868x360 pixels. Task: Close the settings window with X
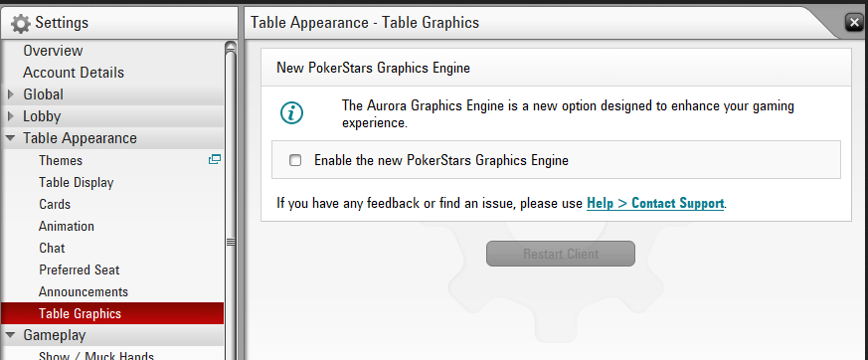click(854, 23)
